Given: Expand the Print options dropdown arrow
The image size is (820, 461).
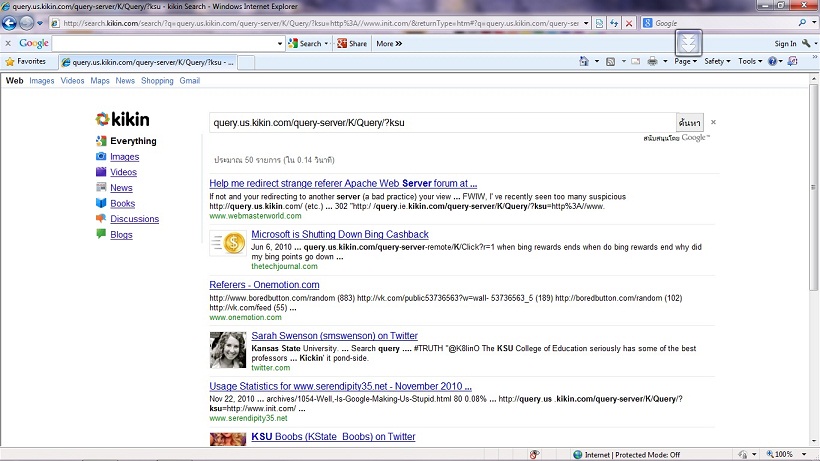Looking at the screenshot, I should pos(665,62).
